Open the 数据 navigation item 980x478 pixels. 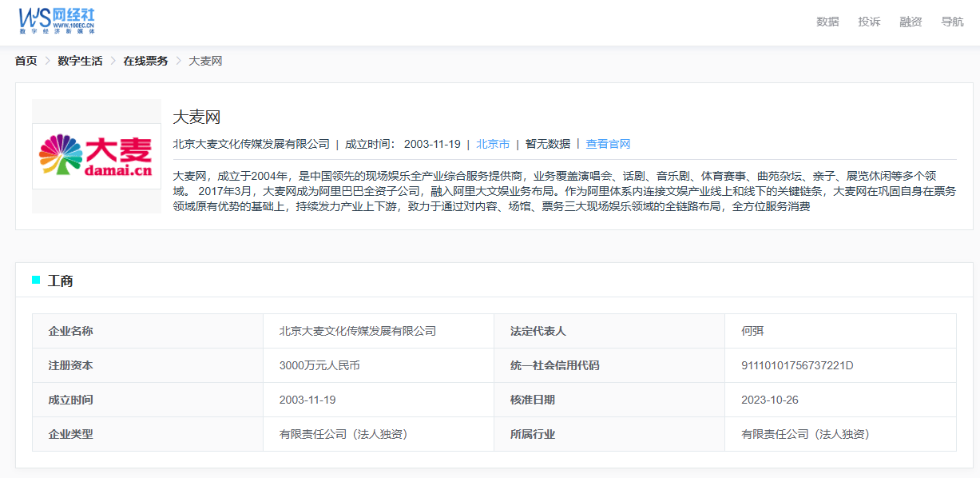point(827,22)
